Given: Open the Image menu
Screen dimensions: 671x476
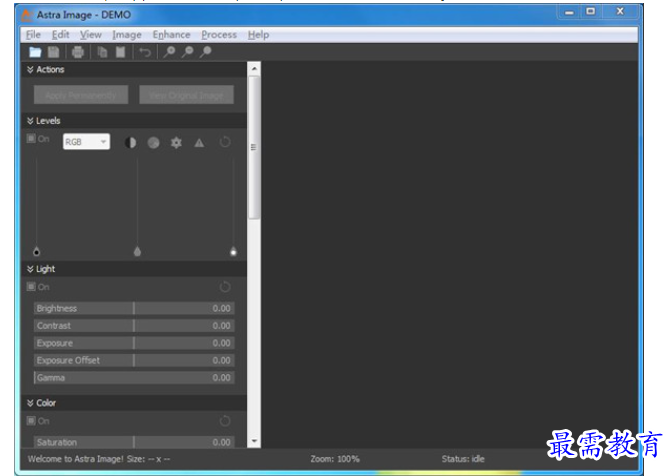Looking at the screenshot, I should pyautogui.click(x=127, y=35).
